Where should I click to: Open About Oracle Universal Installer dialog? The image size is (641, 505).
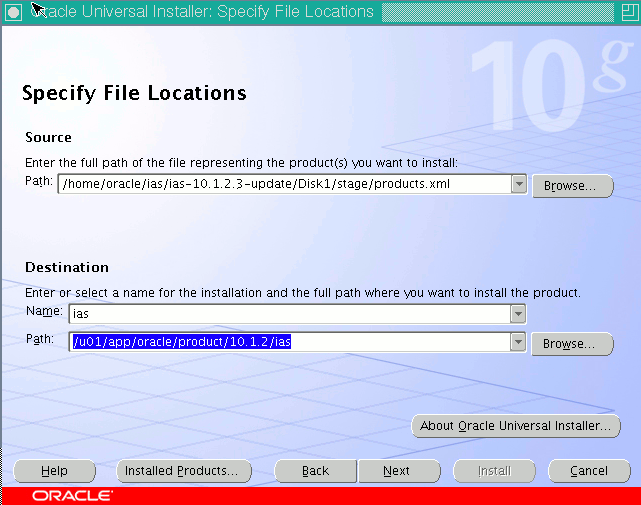(x=515, y=426)
